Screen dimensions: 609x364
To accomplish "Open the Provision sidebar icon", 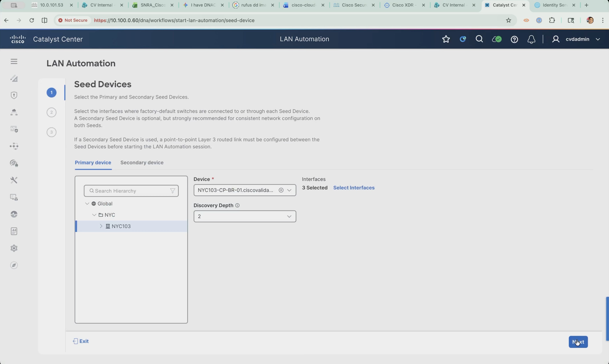I will pyautogui.click(x=14, y=112).
